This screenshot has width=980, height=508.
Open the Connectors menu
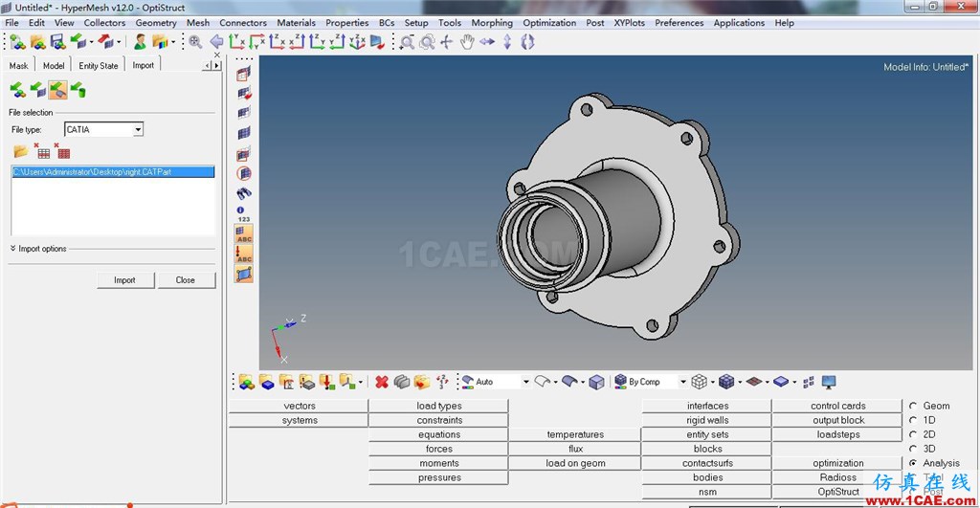click(x=243, y=23)
